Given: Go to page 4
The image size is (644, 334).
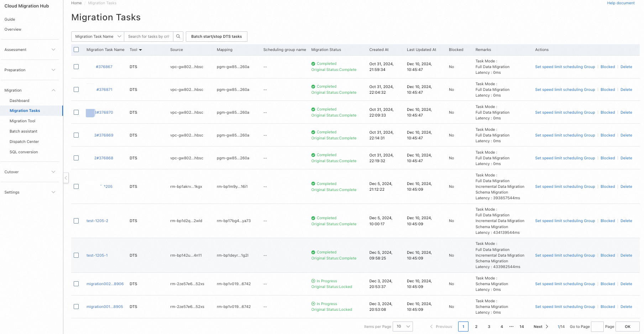Looking at the screenshot, I should click(x=502, y=327).
